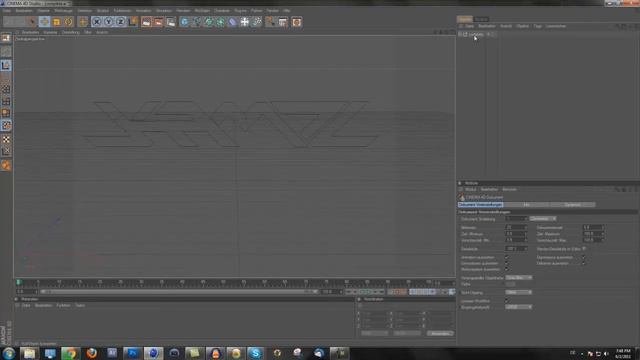Open Chrome from the taskbar

tap(71, 353)
